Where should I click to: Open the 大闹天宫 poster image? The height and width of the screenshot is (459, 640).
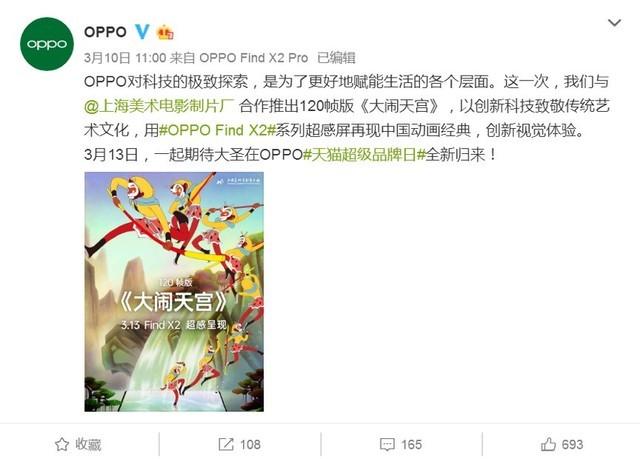pos(174,292)
